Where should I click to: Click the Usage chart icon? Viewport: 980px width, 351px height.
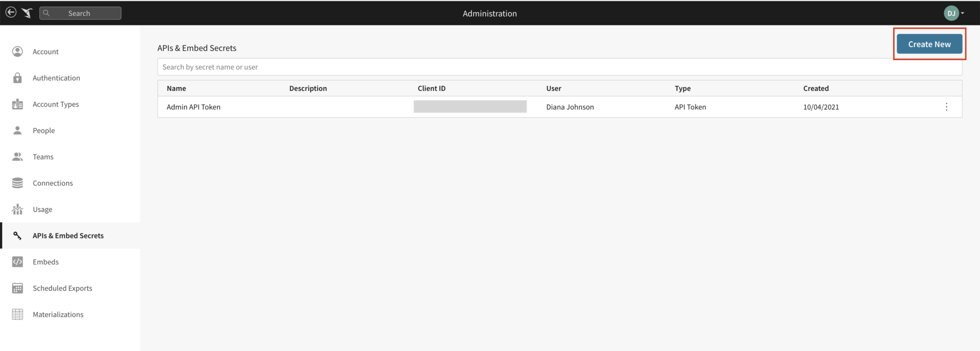pos(18,209)
